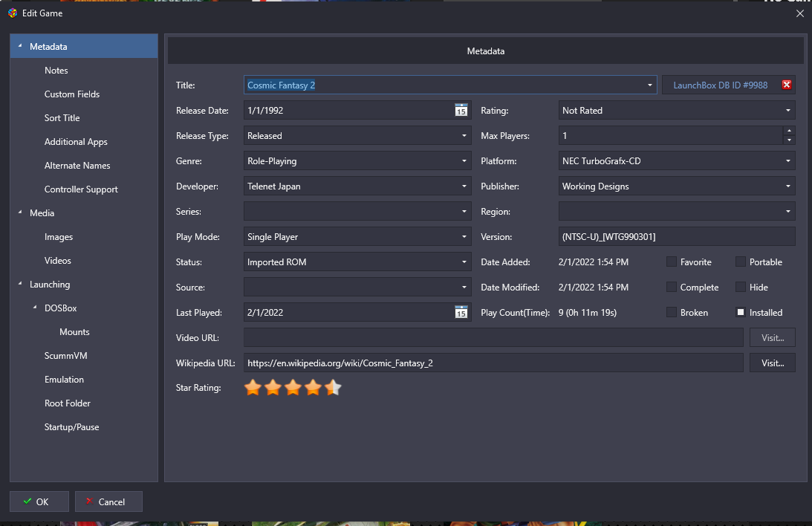Open Controller Support section
The height and width of the screenshot is (526, 812).
click(x=81, y=189)
